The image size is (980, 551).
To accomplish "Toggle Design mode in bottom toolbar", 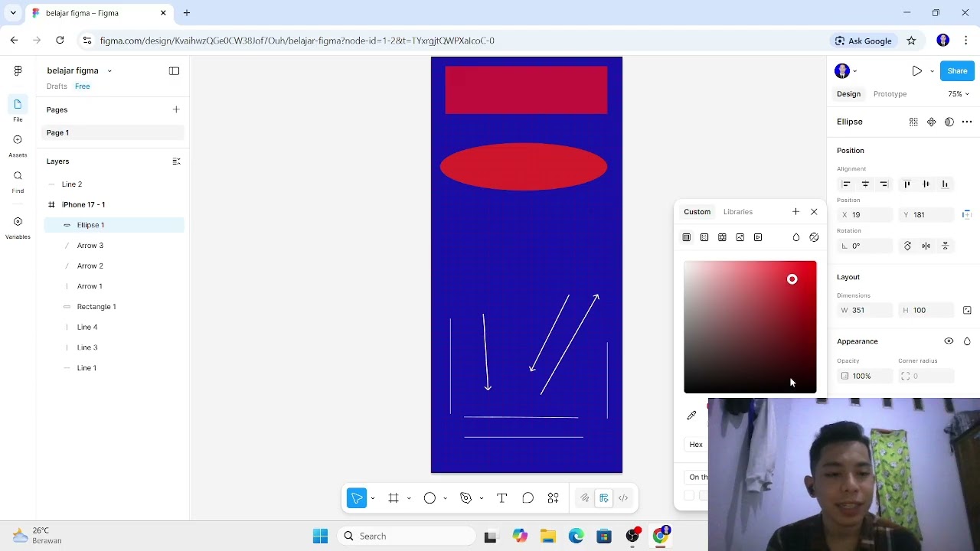I will click(x=604, y=498).
